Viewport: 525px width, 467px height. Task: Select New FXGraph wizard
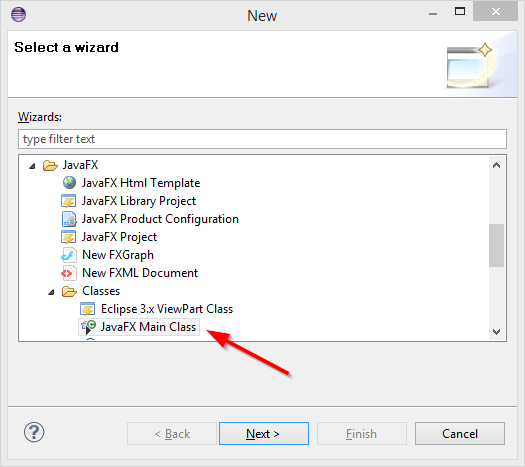click(118, 255)
